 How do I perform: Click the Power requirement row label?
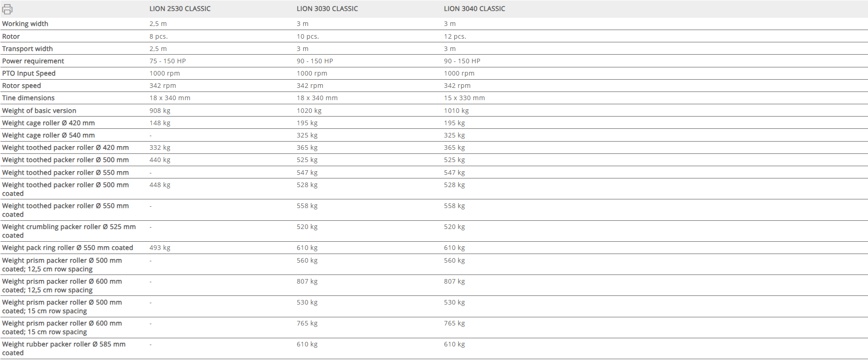pos(33,61)
